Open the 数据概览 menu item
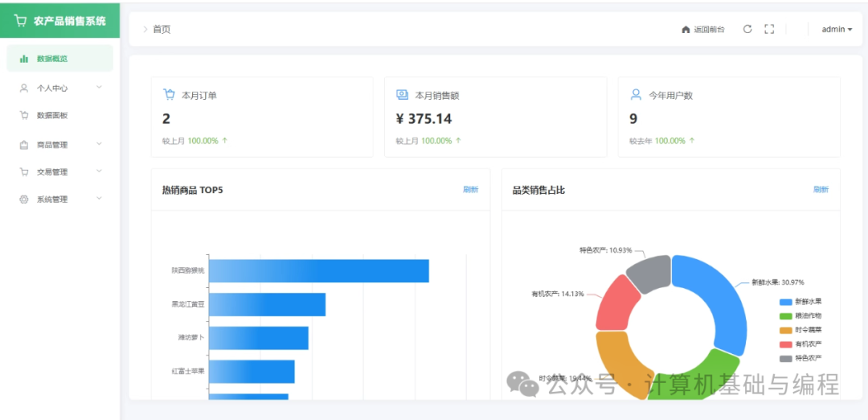Screen dimensions: 868x420 59,58
